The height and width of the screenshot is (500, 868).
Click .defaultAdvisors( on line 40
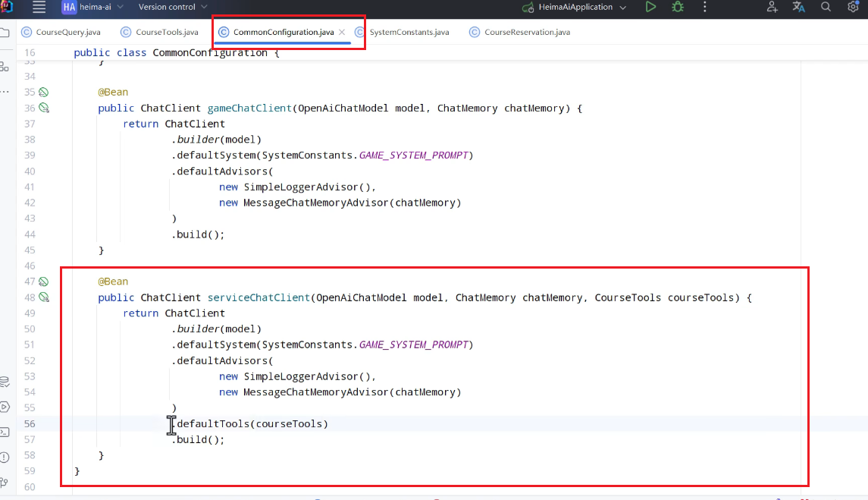click(x=223, y=171)
